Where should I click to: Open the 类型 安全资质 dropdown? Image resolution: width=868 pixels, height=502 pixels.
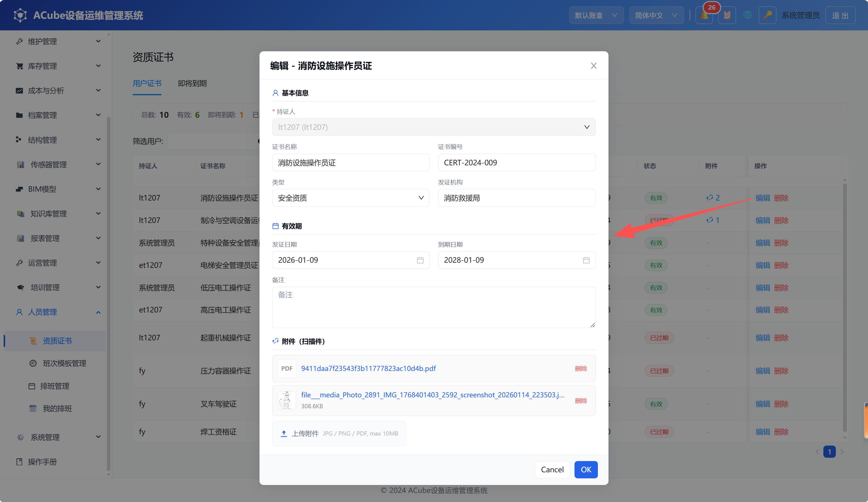pyautogui.click(x=351, y=198)
